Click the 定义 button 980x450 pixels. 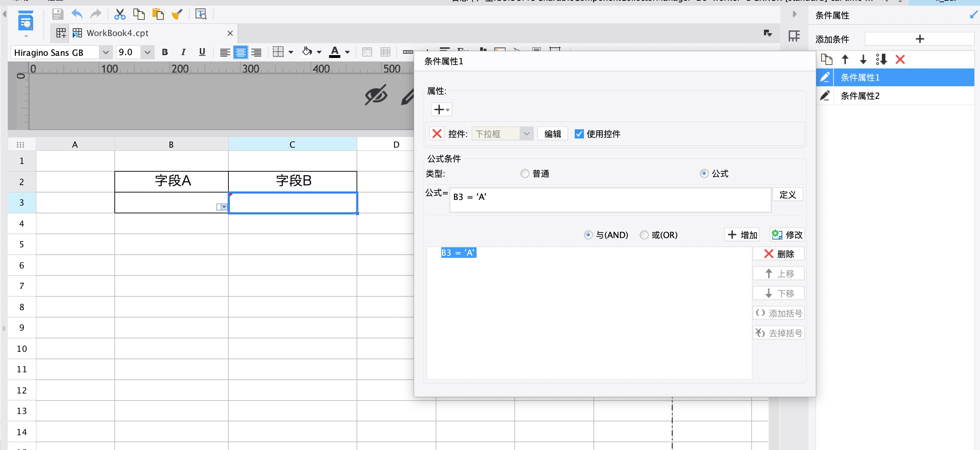[787, 195]
